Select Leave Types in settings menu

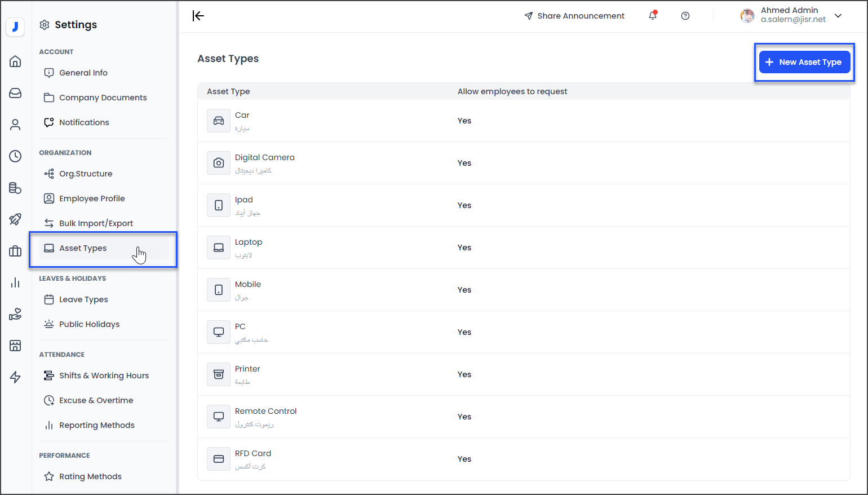pos(83,299)
